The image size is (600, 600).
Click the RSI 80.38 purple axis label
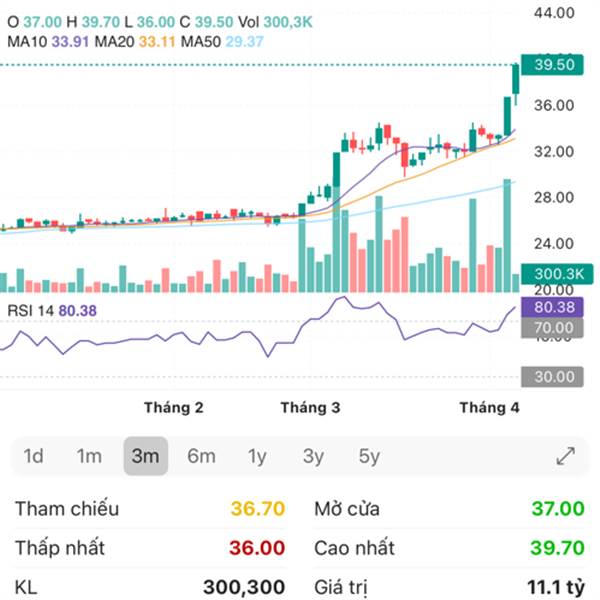pos(553,307)
